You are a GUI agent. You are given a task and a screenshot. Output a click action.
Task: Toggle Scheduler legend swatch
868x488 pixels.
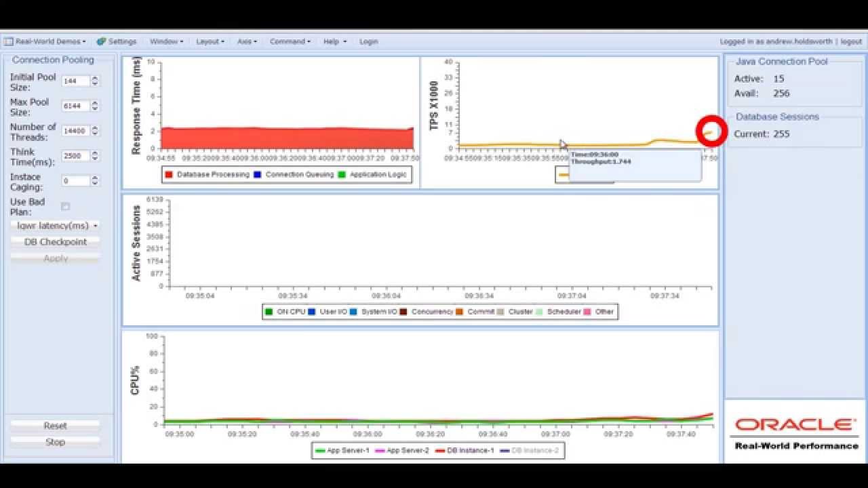(x=539, y=312)
